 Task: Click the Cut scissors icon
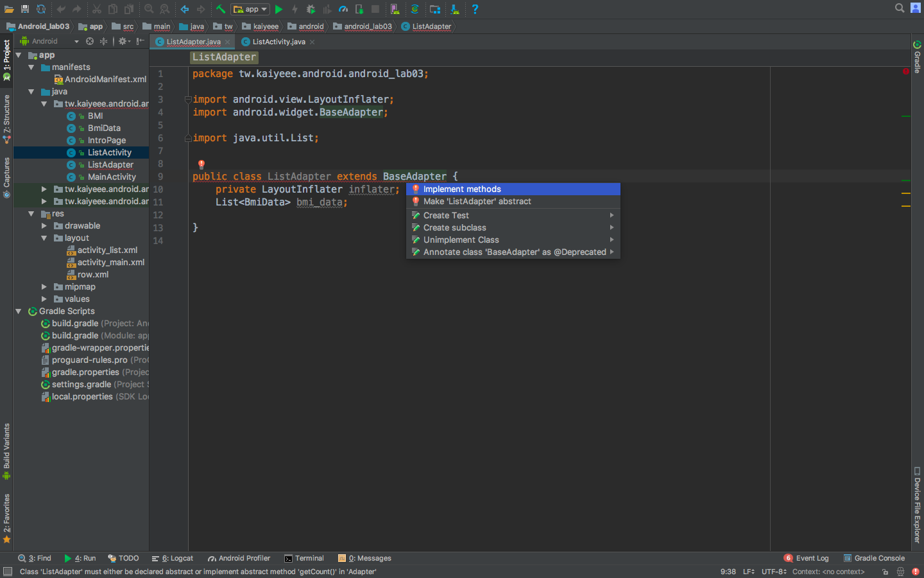96,9
